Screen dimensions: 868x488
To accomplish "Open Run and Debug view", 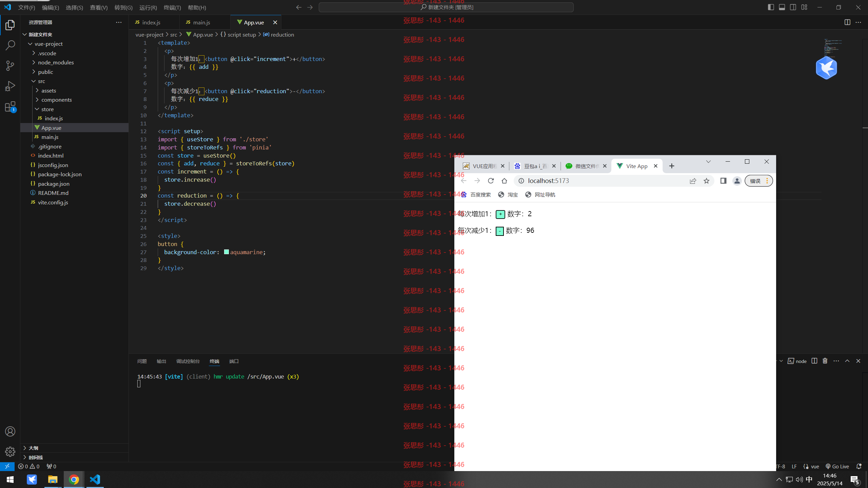I will [10, 86].
